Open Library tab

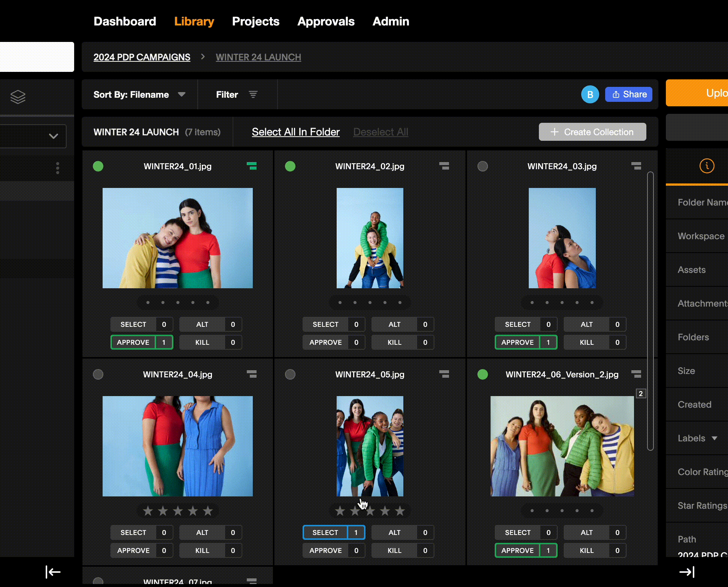point(194,21)
